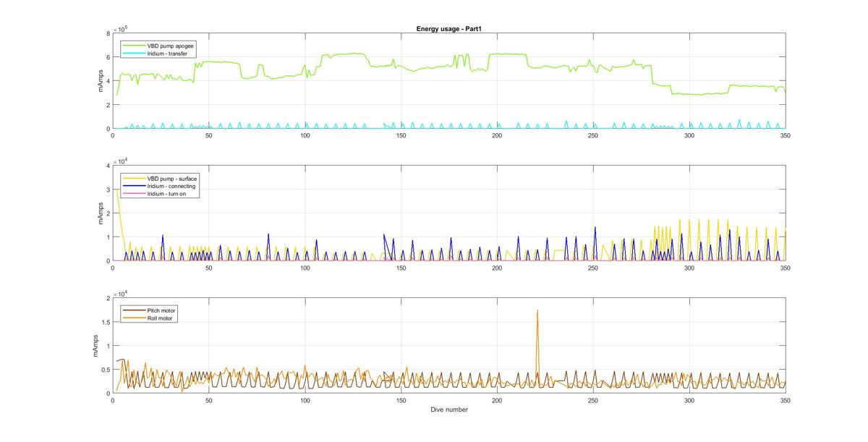Image resolution: width=868 pixels, height=442 pixels.
Task: Click the ×10^5 exponent label of the top plot
Action: pos(120,29)
